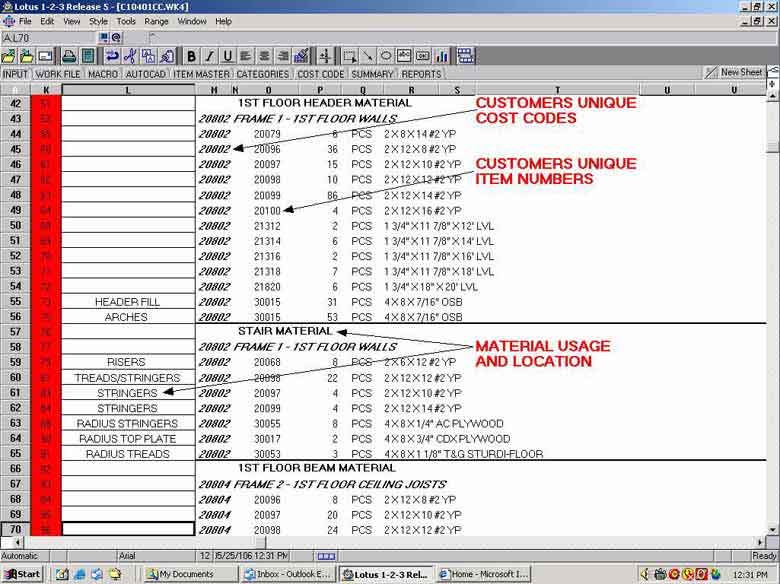
Task: Click the Italic formatting icon
Action: click(x=209, y=56)
